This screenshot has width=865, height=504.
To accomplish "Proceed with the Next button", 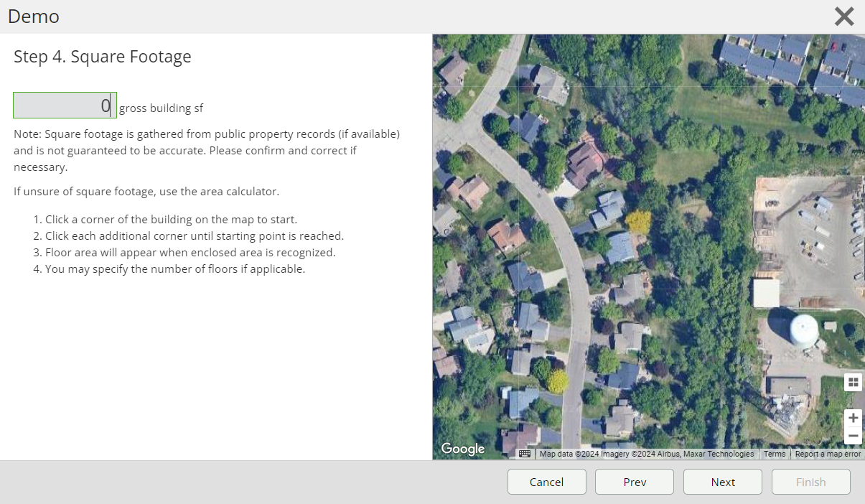I will coord(722,482).
